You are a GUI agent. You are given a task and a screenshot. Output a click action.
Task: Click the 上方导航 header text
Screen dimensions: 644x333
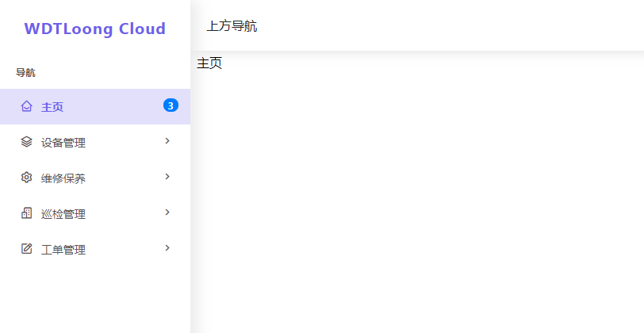pyautogui.click(x=232, y=26)
